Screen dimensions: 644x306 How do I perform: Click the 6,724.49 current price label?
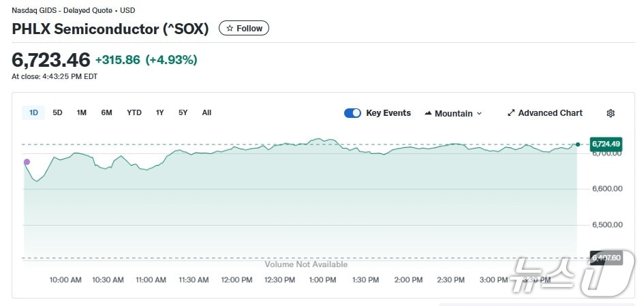coord(606,144)
